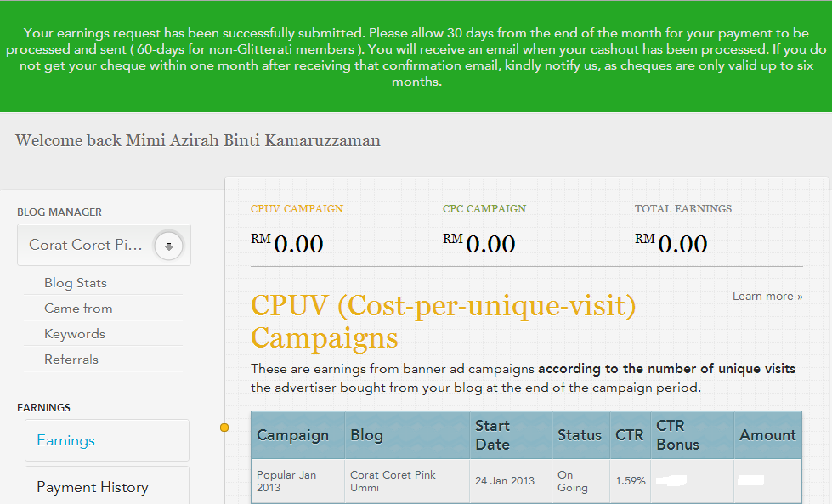Select the Earnings sidebar tab
This screenshot has height=504, width=832.
point(65,440)
